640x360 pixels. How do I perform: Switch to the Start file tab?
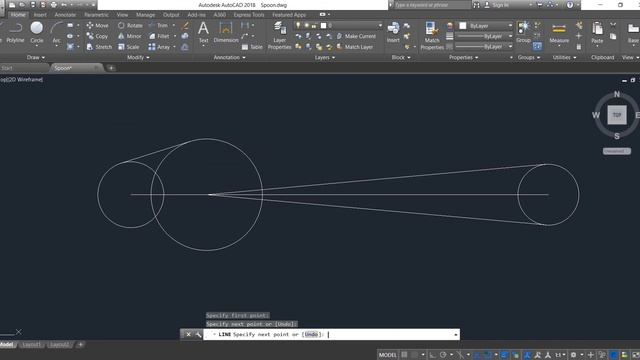tap(7, 68)
